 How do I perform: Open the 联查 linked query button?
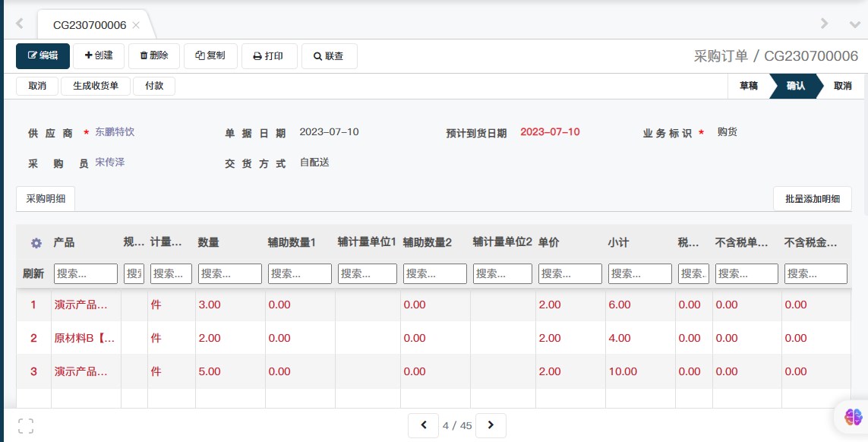329,56
